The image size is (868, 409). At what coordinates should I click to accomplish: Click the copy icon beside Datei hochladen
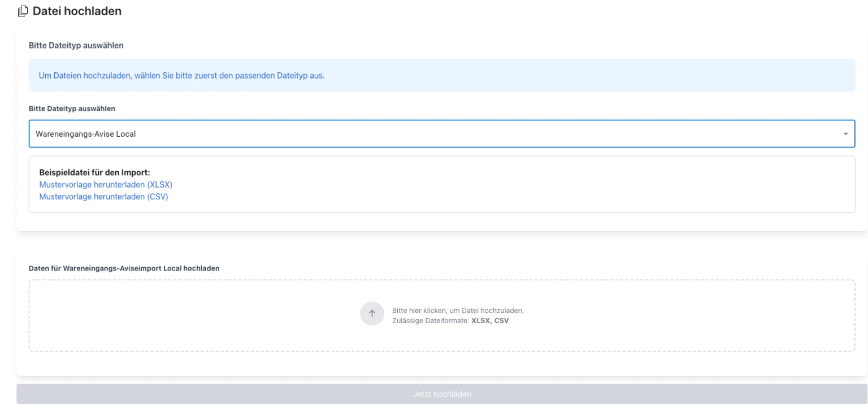[23, 11]
